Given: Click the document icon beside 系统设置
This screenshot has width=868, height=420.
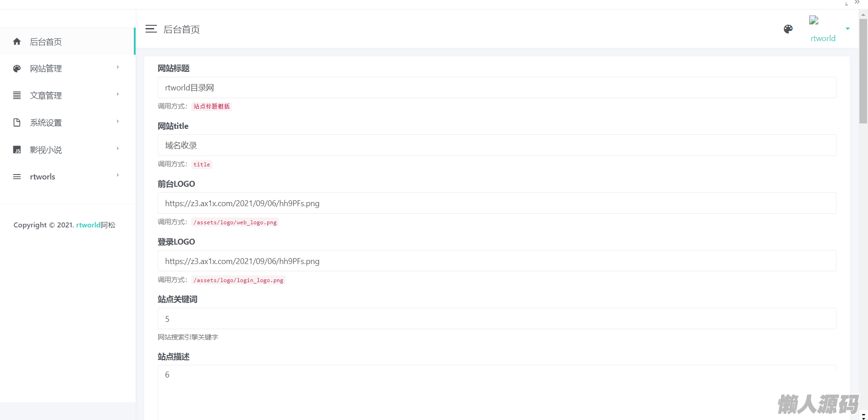Looking at the screenshot, I should (17, 123).
